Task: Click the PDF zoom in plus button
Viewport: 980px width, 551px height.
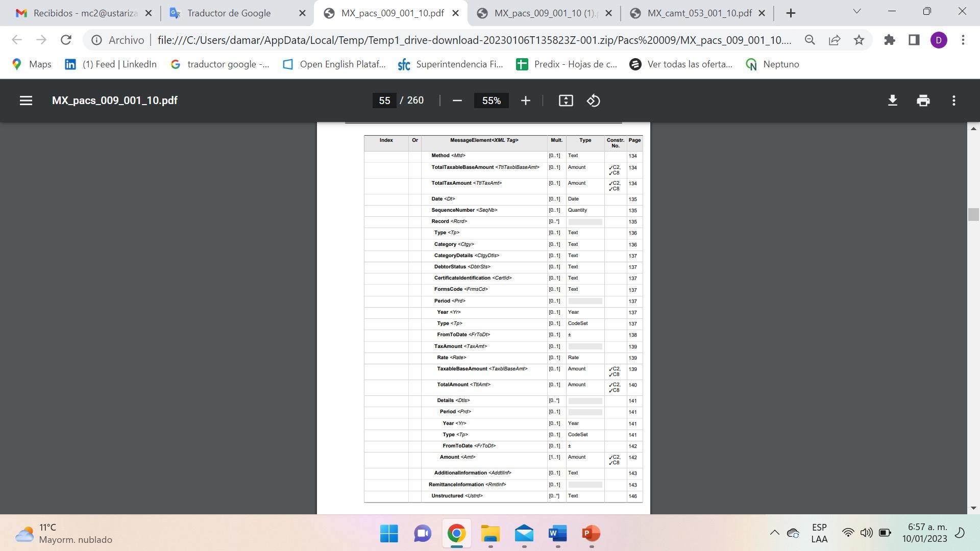Action: click(525, 101)
